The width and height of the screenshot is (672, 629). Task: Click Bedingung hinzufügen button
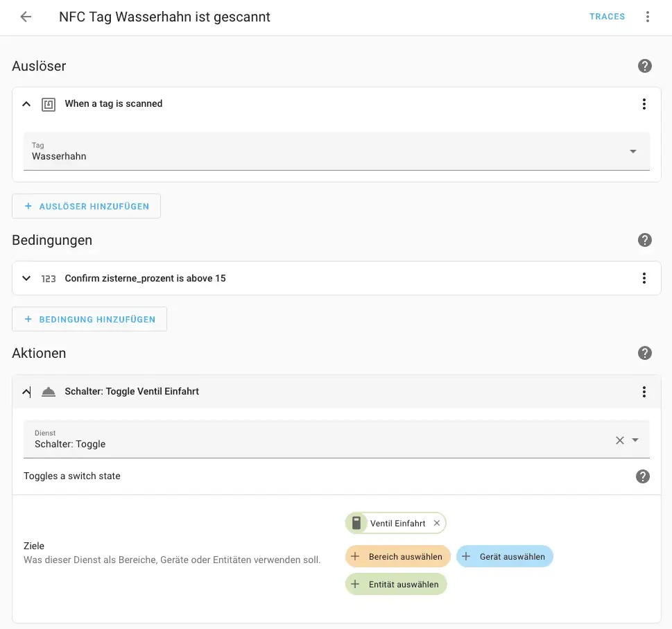point(89,319)
